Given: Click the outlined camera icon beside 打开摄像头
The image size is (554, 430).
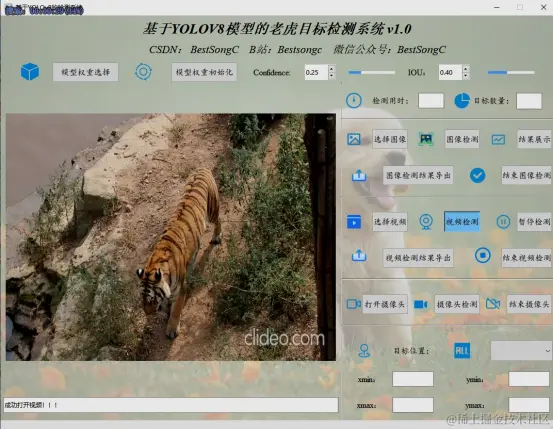Looking at the screenshot, I should (354, 304).
